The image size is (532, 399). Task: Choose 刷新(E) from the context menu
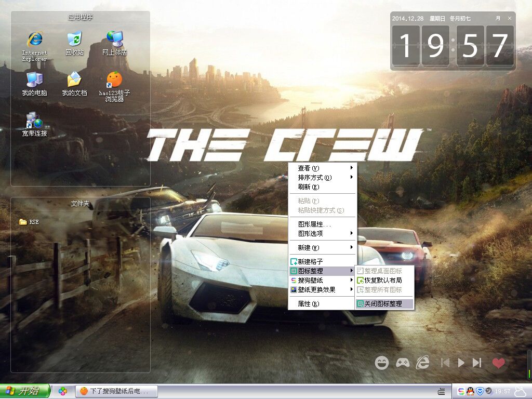click(x=322, y=187)
